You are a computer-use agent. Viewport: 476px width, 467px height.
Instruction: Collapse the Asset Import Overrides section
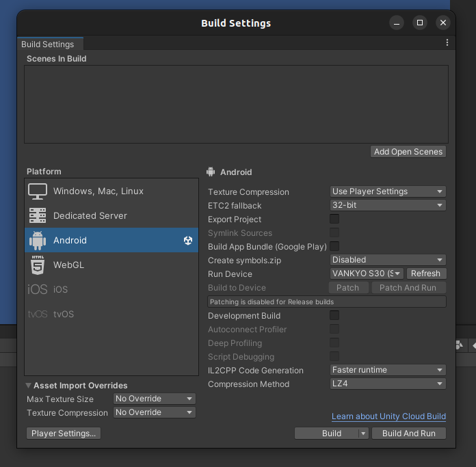(x=29, y=386)
